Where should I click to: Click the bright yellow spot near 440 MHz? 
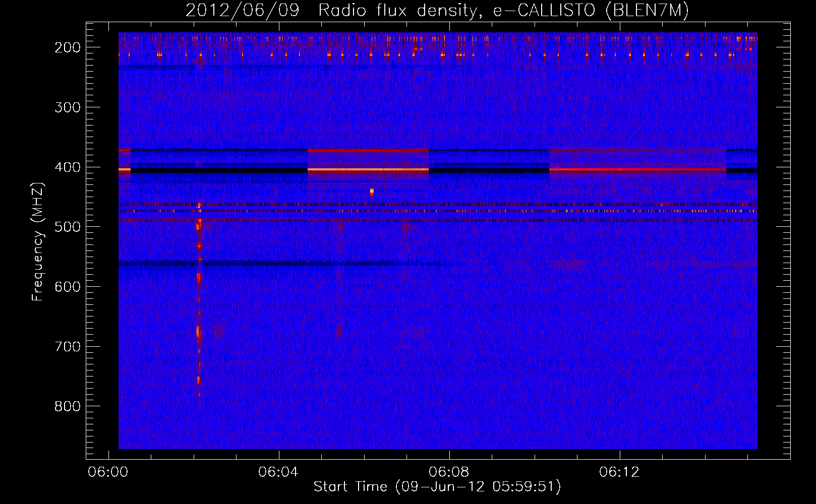click(372, 192)
